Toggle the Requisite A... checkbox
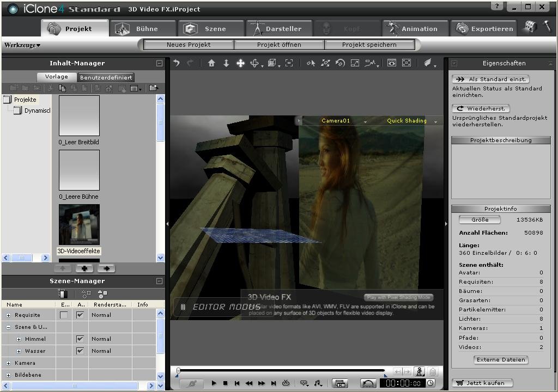 pos(80,315)
